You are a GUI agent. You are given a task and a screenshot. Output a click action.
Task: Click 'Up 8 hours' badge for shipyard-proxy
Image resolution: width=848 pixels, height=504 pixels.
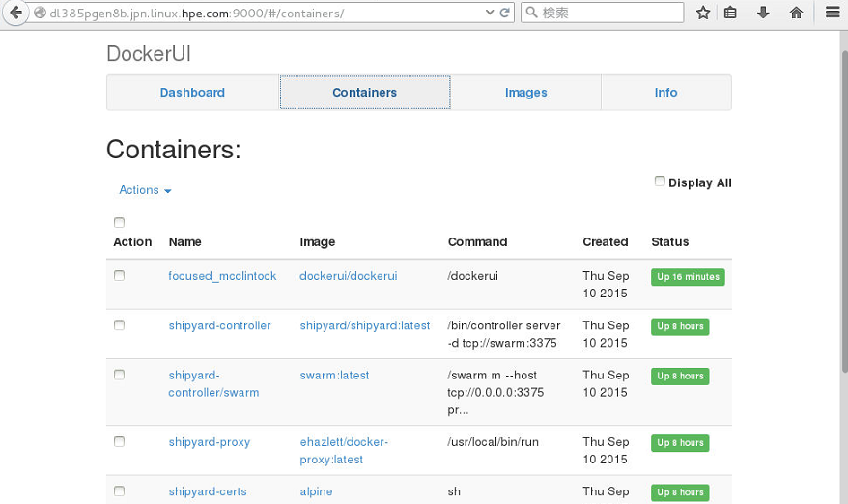[680, 443]
